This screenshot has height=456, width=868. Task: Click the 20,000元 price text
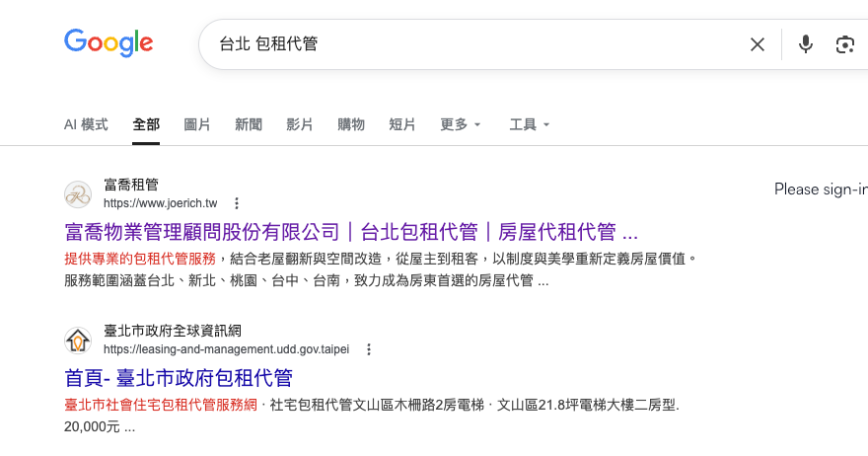[92, 426]
